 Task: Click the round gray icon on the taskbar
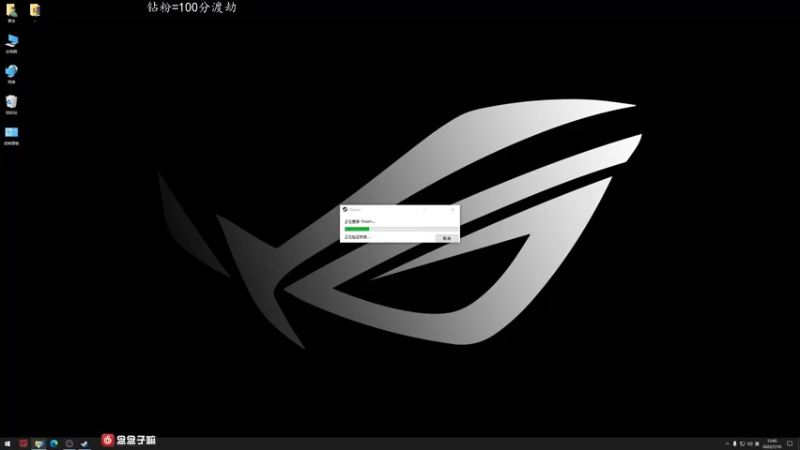69,443
